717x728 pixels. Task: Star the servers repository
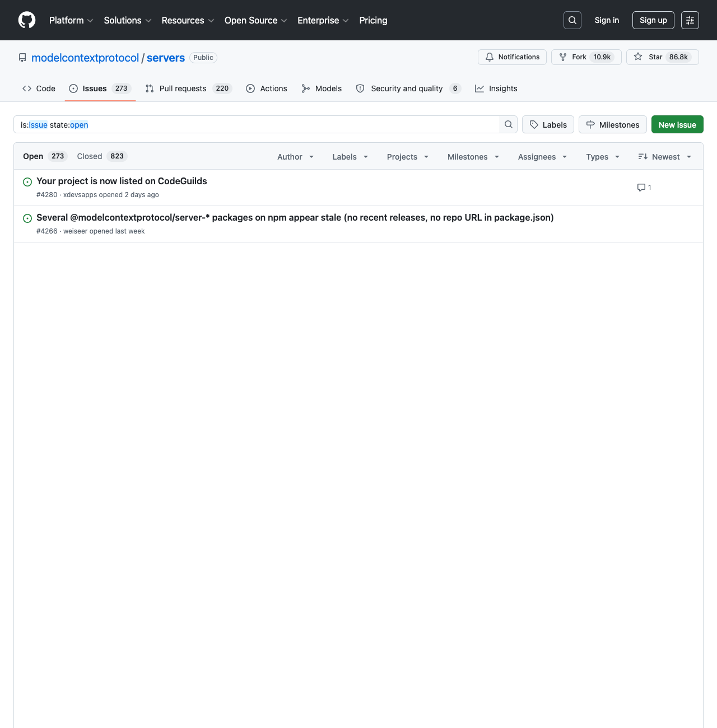pos(663,57)
